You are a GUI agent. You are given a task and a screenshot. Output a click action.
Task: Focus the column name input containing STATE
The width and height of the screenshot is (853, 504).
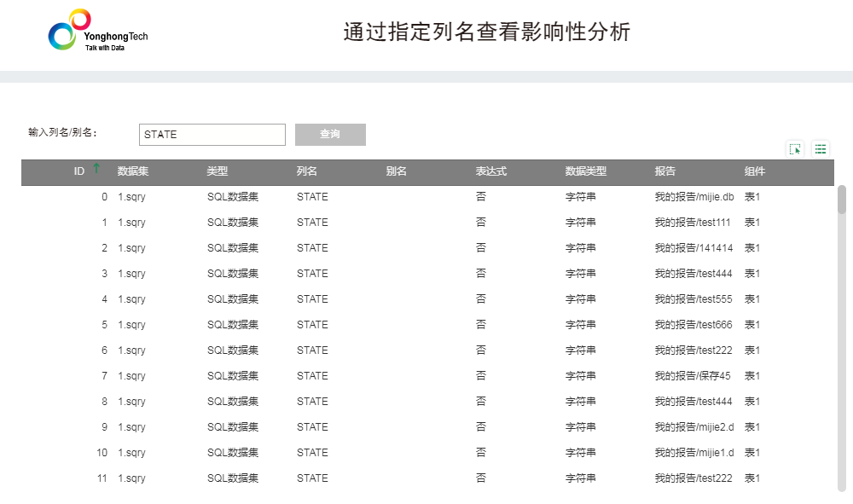[x=212, y=135]
